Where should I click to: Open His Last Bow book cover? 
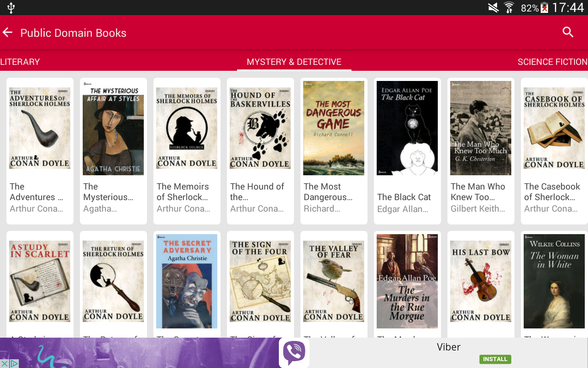481,282
